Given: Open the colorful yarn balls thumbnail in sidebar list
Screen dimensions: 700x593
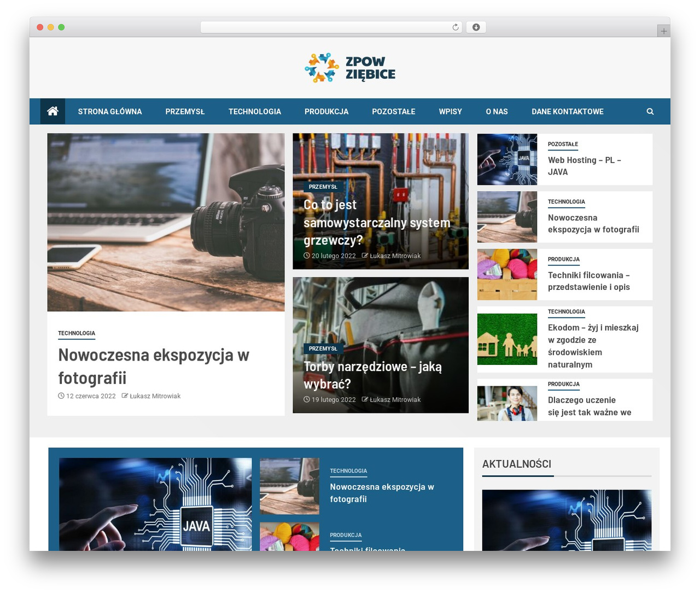Looking at the screenshot, I should coord(507,275).
